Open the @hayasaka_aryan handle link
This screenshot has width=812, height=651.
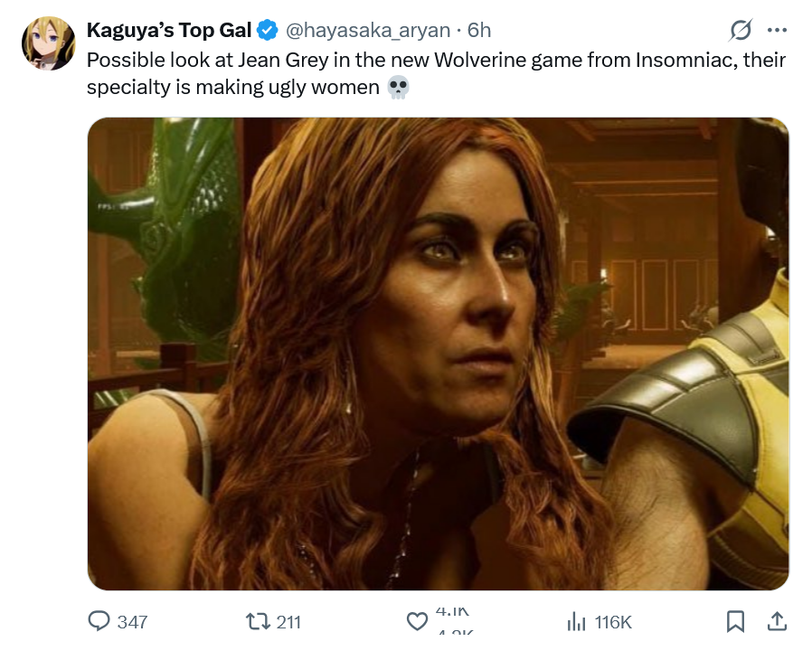[367, 31]
